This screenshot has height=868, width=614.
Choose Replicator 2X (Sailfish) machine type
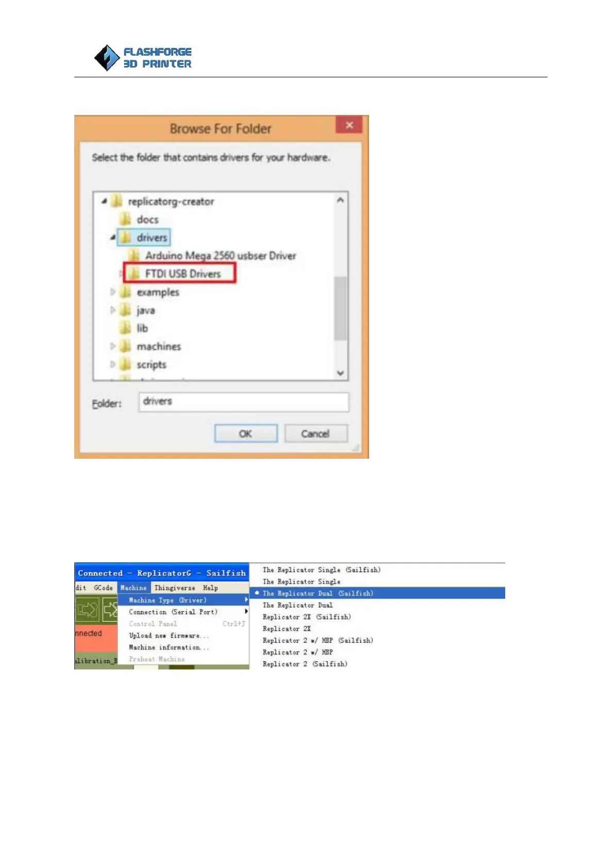point(307,617)
